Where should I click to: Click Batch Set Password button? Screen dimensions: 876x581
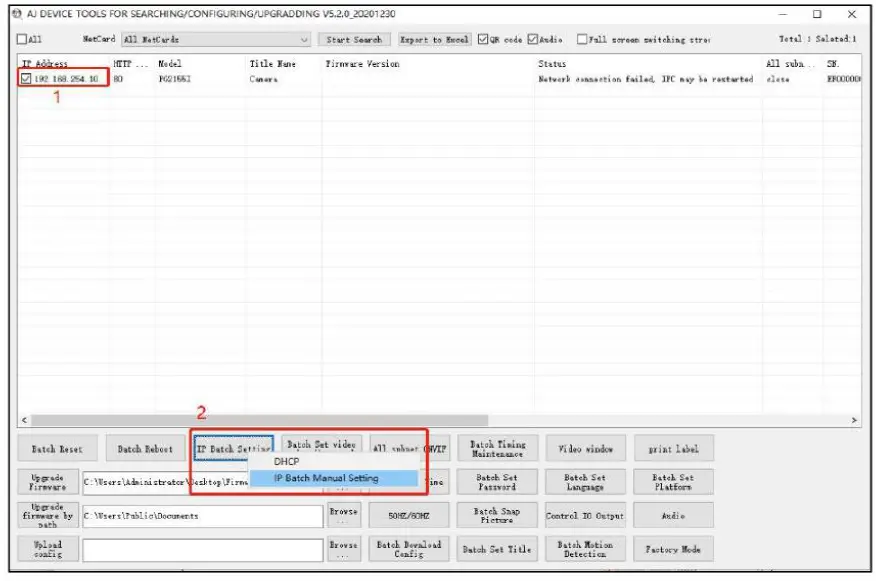tap(497, 482)
